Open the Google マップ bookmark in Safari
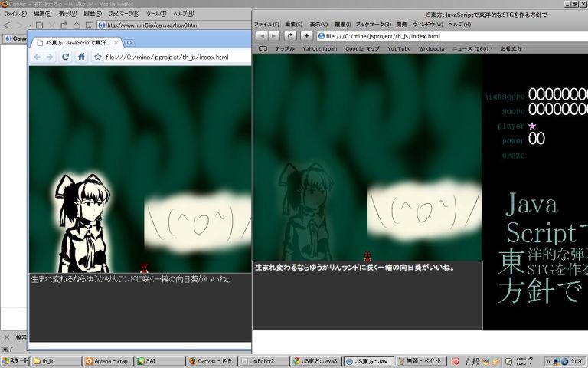Image resolution: width=588 pixels, height=368 pixels. tap(362, 49)
